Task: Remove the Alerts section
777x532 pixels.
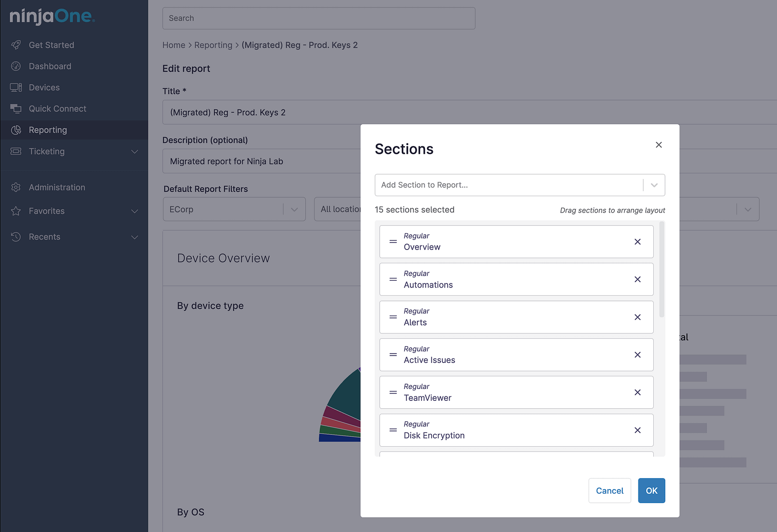Action: pyautogui.click(x=637, y=317)
